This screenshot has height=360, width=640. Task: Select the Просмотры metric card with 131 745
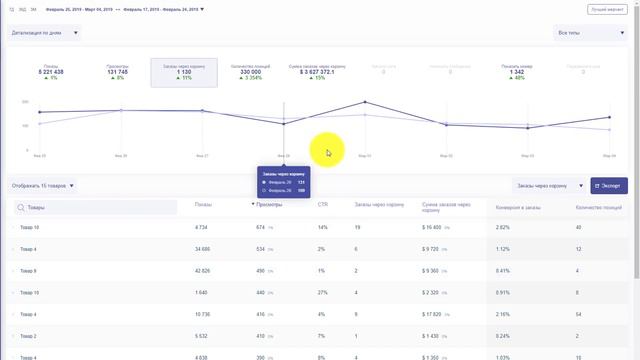[x=118, y=72]
